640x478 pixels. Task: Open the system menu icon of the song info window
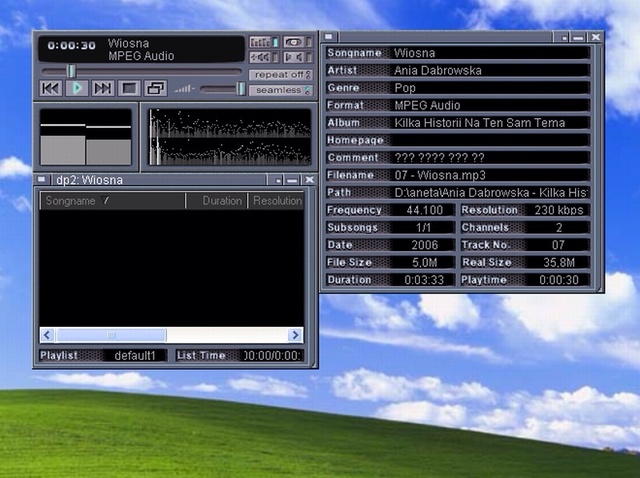pos(329,37)
